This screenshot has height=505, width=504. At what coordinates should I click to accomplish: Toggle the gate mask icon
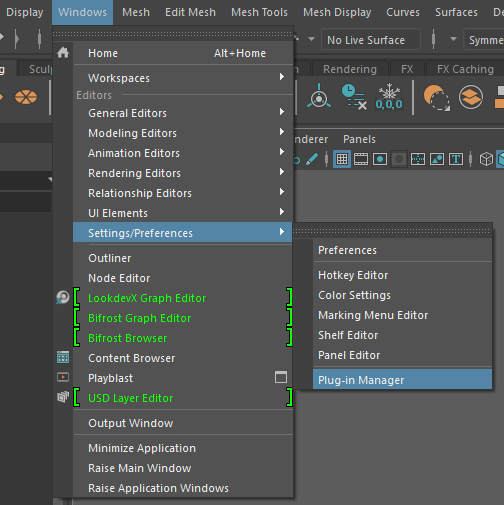coord(399,159)
